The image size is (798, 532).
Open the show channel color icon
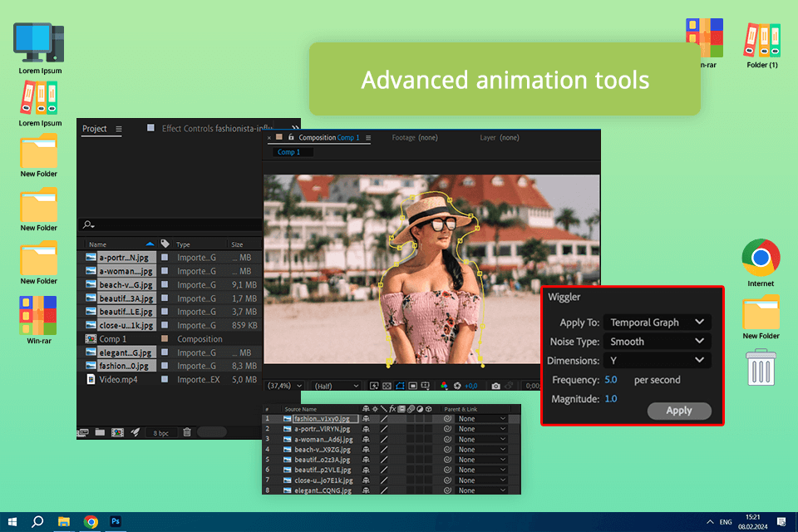444,386
